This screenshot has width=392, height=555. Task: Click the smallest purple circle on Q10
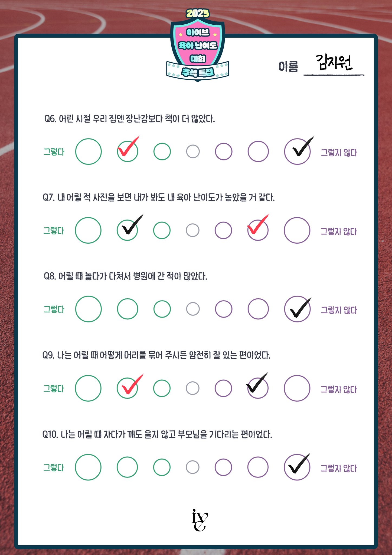[x=223, y=467]
